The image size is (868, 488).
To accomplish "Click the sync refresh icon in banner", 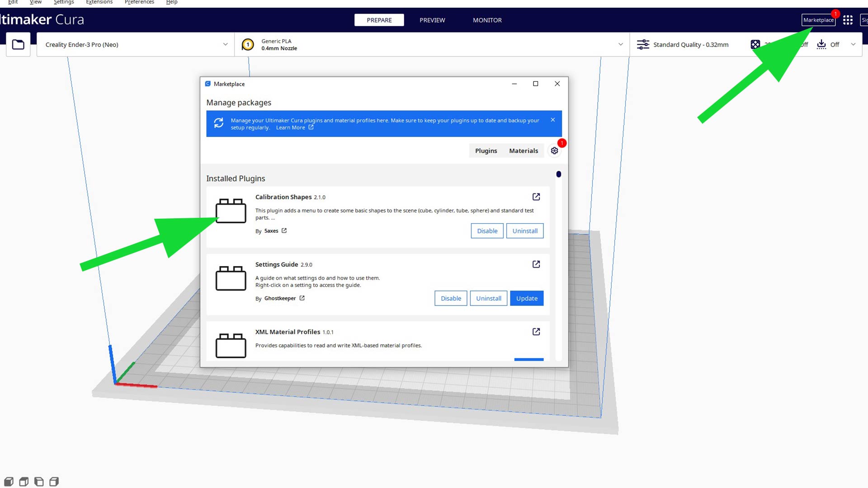I will pyautogui.click(x=219, y=123).
